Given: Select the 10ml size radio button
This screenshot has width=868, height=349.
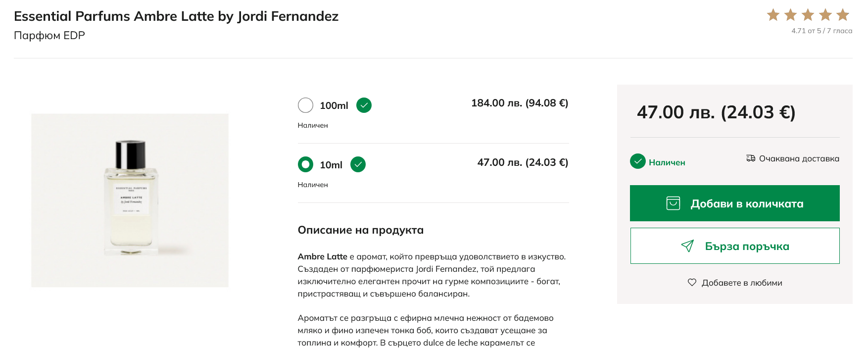Looking at the screenshot, I should (305, 164).
